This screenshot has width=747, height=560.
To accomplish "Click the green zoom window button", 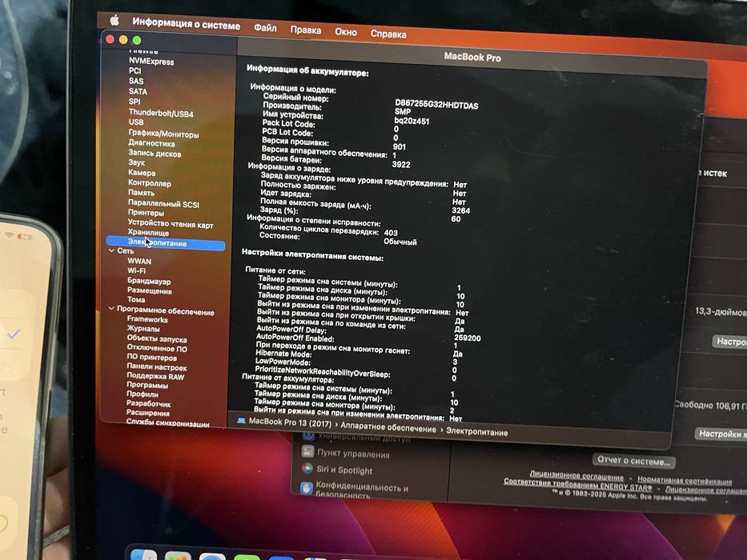I will pos(137,41).
